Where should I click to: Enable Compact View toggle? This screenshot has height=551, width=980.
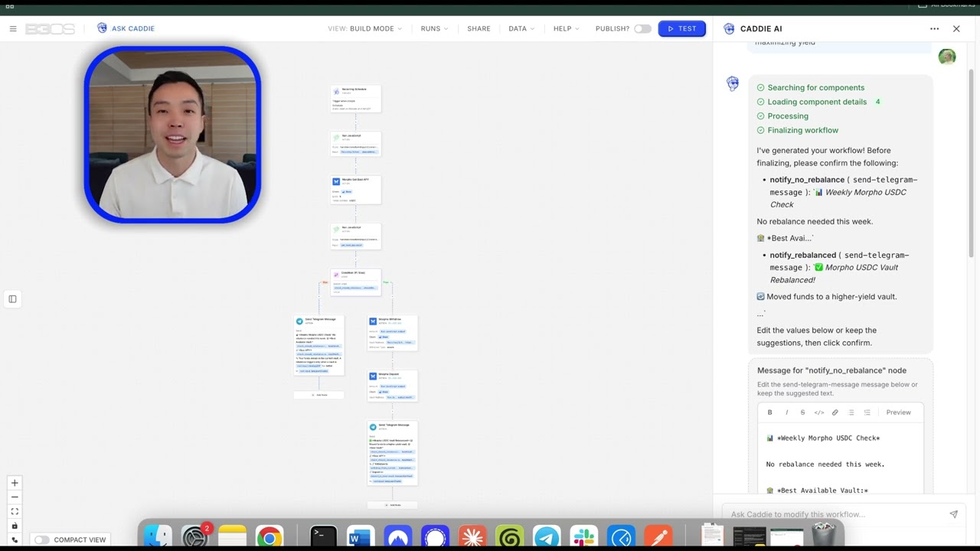[x=41, y=540]
